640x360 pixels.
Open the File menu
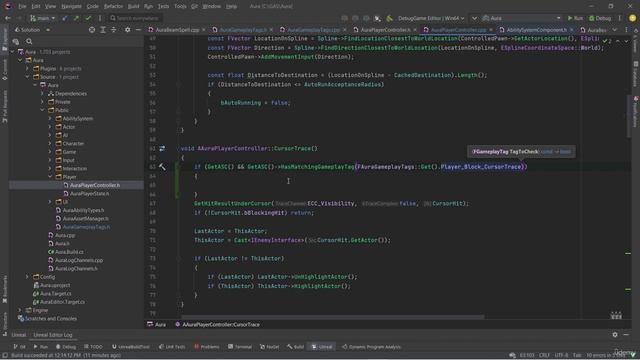(x=22, y=7)
